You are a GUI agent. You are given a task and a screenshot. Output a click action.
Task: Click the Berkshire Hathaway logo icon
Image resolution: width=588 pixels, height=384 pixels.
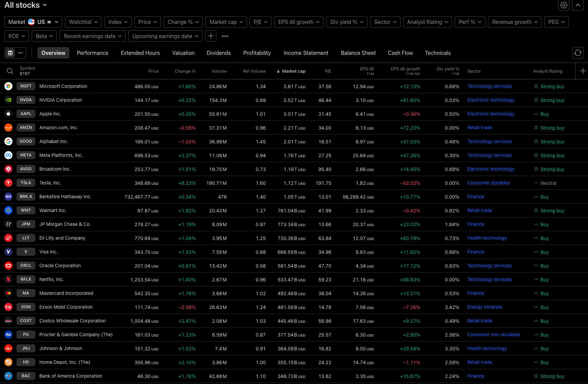8,197
